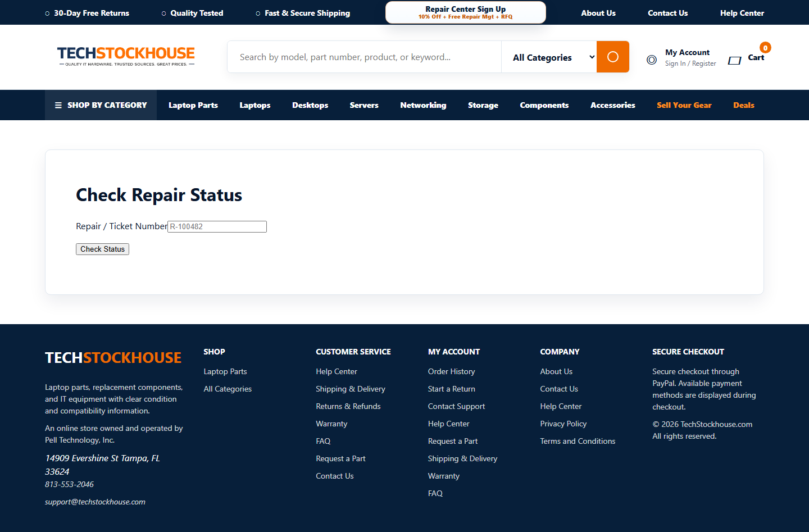Click All Categories link under Shop

pos(228,389)
